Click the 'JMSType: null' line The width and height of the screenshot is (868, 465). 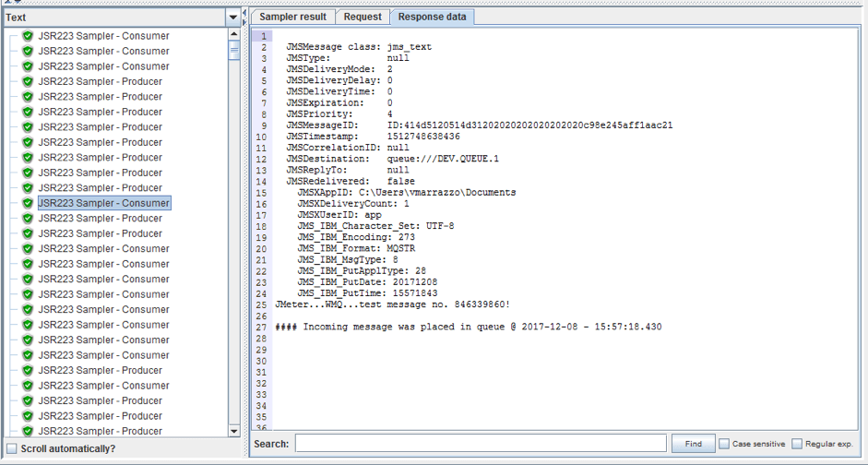tap(348, 58)
